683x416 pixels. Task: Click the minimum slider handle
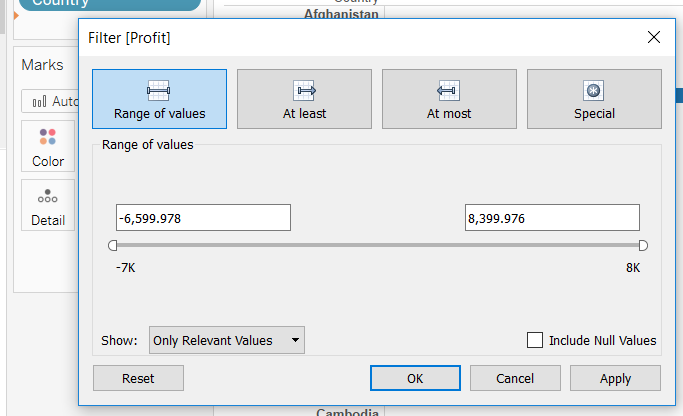tap(113, 245)
